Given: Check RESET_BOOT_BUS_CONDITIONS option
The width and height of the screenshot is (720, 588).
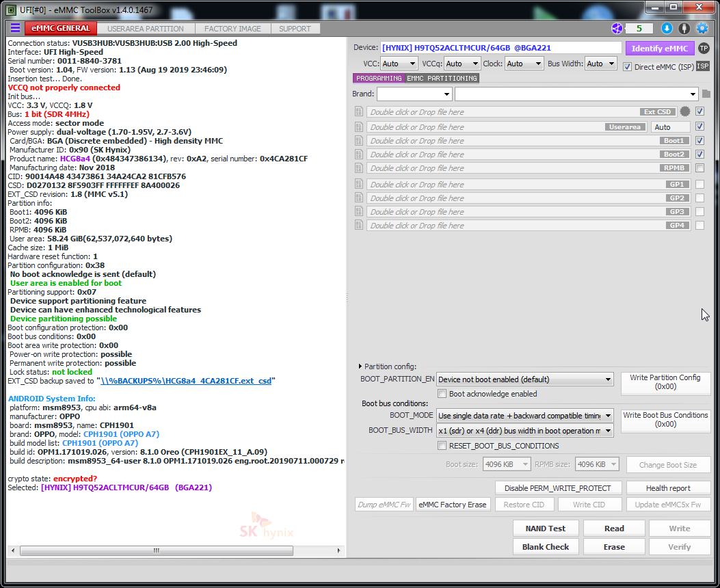Looking at the screenshot, I should [442, 446].
